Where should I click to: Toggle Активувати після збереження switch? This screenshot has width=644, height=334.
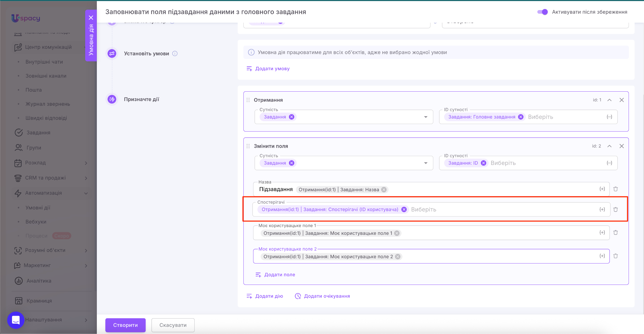(542, 12)
